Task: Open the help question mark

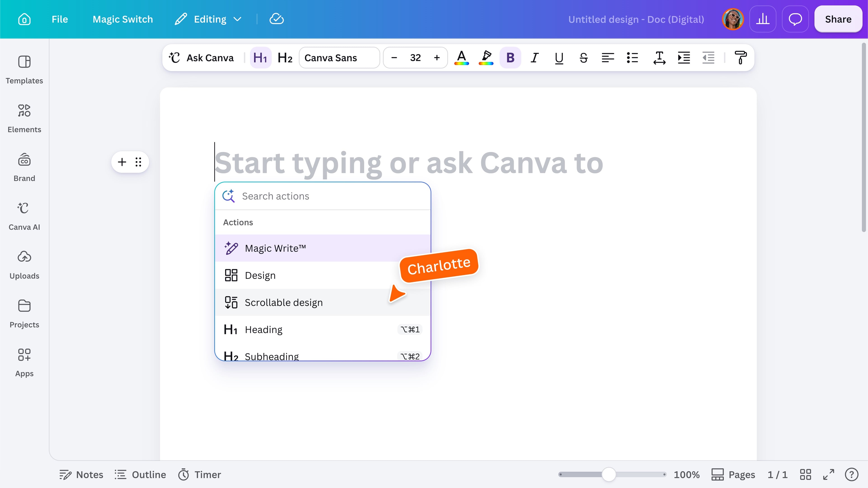Action: (851, 474)
